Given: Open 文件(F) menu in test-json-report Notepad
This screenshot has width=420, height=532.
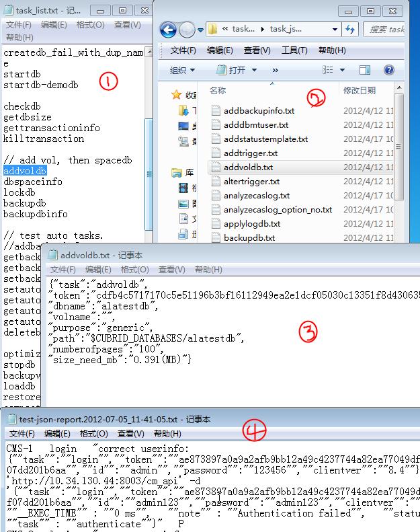Looking at the screenshot, I should 22,434.
